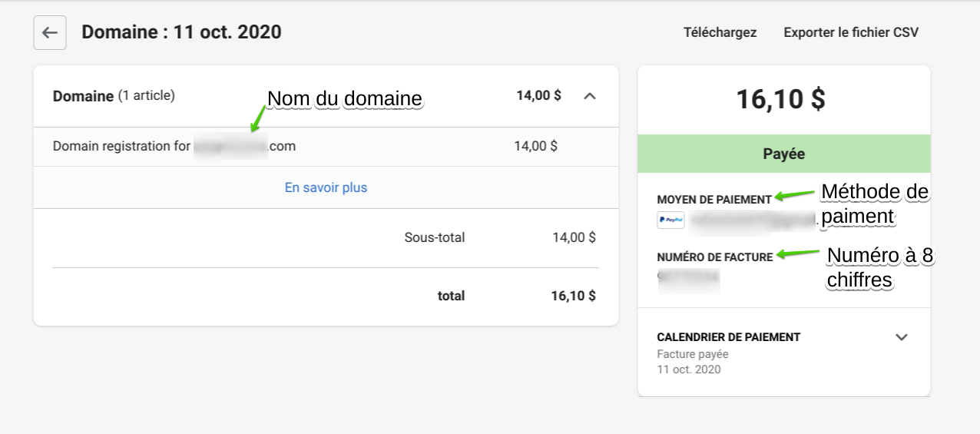Viewport: 980px width, 434px height.
Task: Click the bold total row label
Action: click(451, 296)
